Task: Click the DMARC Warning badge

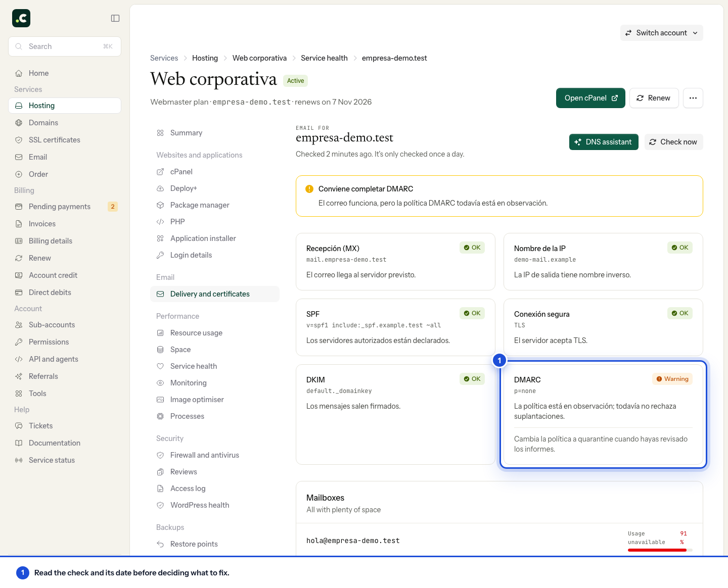Action: pyautogui.click(x=672, y=379)
